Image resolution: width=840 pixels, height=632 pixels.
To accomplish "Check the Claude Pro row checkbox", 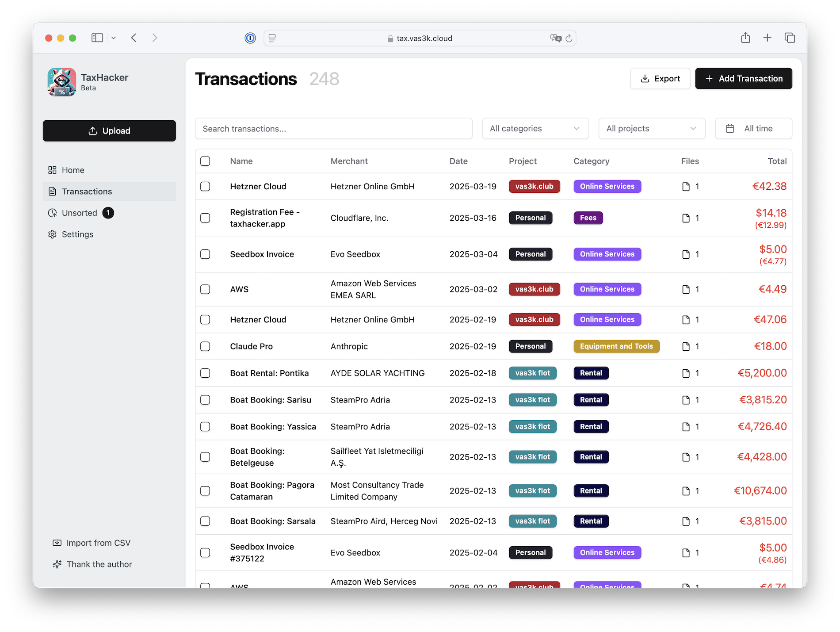I will click(205, 346).
